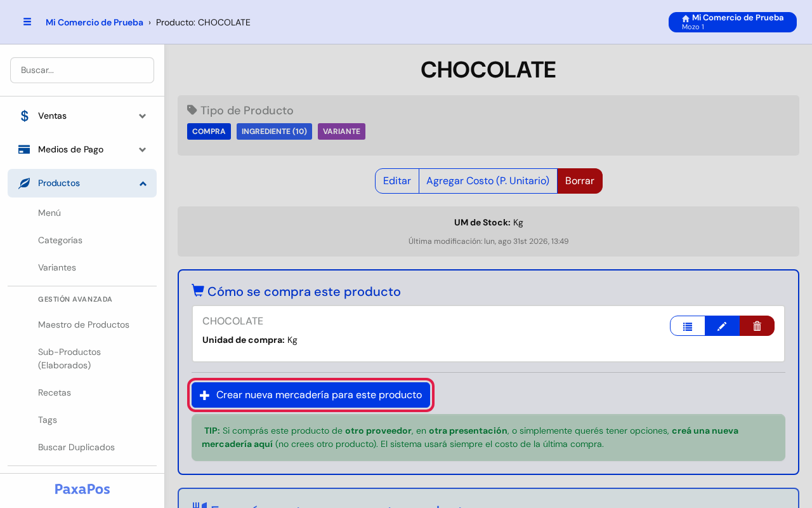Click the tag icon next to Tipo de Producto
Image resolution: width=812 pixels, height=508 pixels.
point(192,110)
